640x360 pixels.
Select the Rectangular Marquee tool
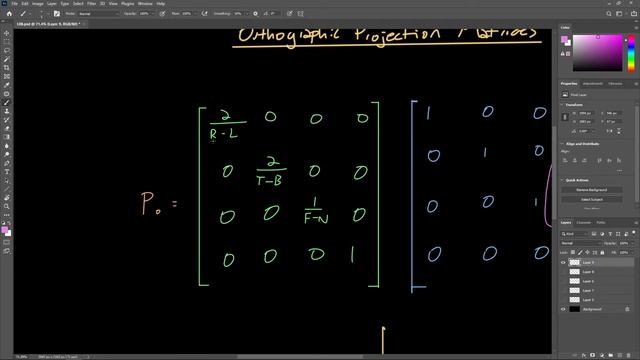click(7, 42)
